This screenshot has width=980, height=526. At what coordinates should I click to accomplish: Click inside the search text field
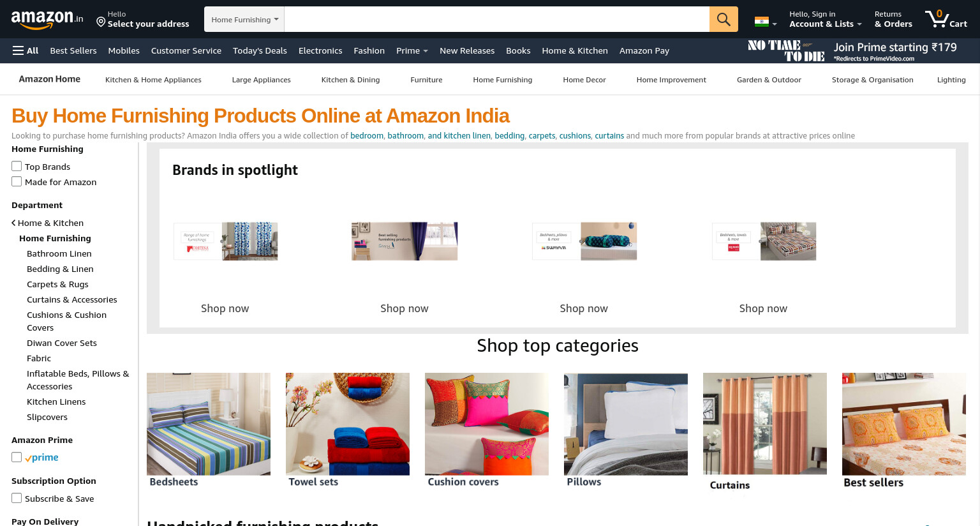click(x=496, y=19)
